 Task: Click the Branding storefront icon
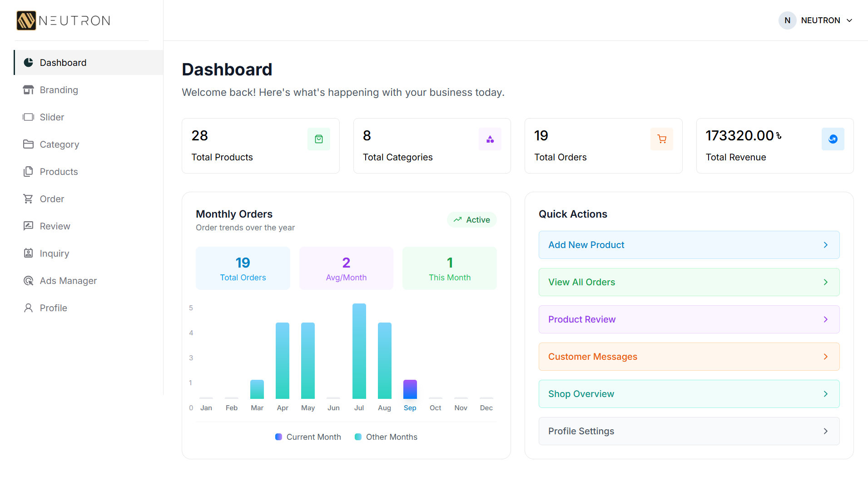(28, 89)
